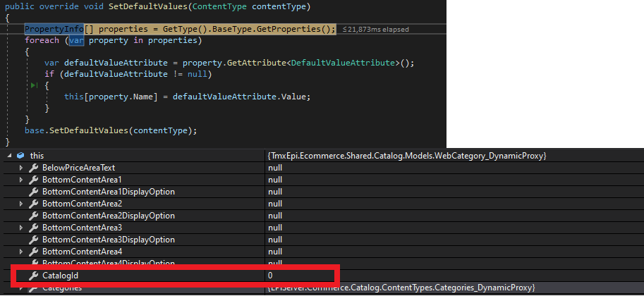Expand the BottomContentArea1 property

coord(21,180)
